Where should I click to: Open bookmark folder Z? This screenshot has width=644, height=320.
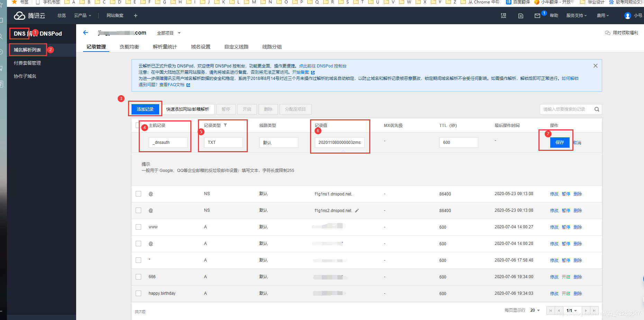pyautogui.click(x=451, y=2)
